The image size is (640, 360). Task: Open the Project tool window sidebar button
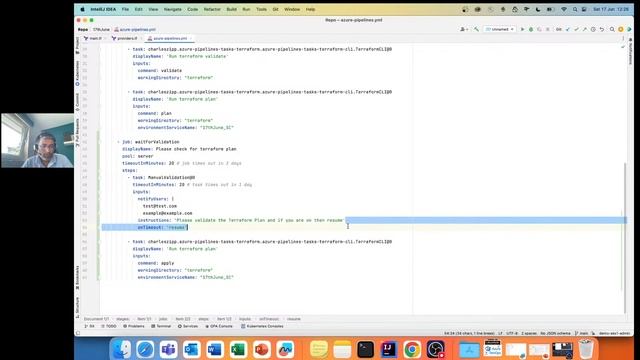tap(77, 45)
